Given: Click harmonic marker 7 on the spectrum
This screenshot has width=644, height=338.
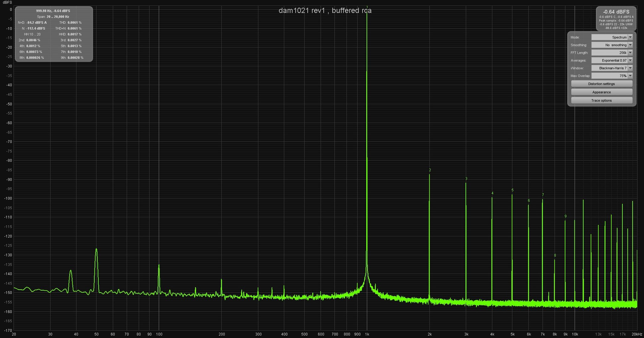Looking at the screenshot, I should (x=543, y=195).
